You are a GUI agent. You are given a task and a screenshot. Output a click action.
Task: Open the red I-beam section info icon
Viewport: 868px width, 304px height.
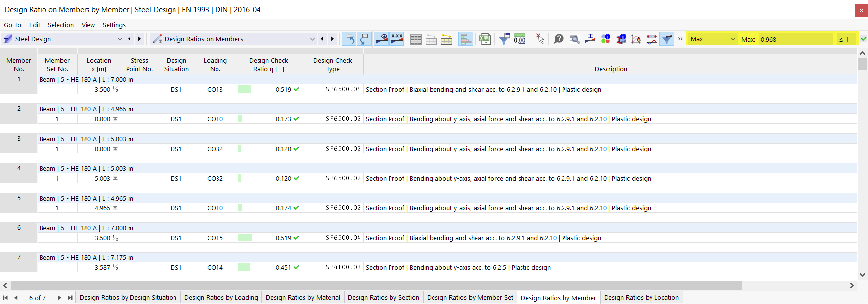click(x=621, y=39)
